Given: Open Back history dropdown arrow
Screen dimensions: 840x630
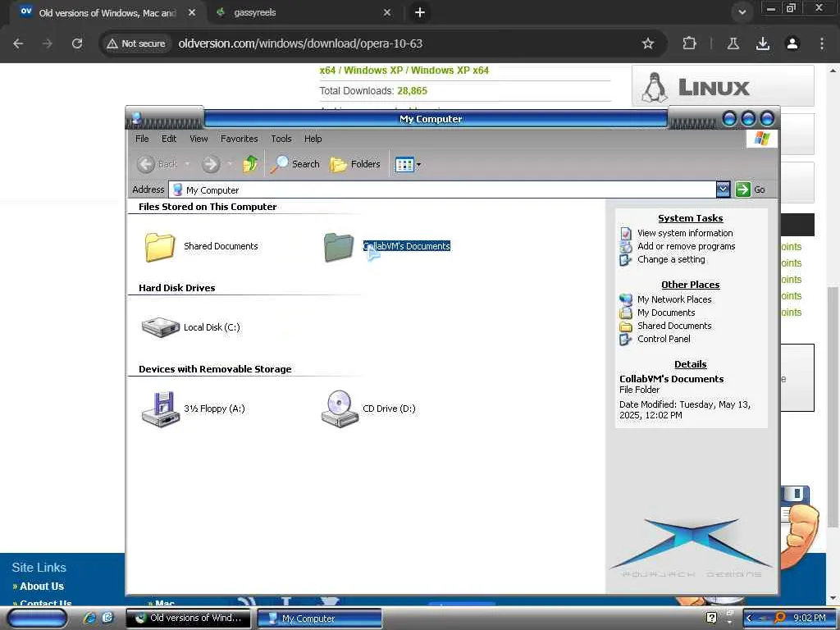Looking at the screenshot, I should point(187,164).
